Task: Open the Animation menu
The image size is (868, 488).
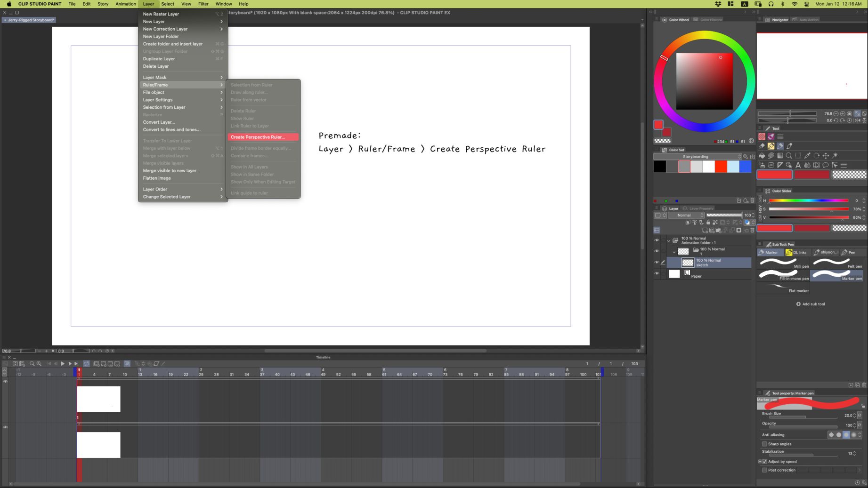Action: pyautogui.click(x=125, y=4)
